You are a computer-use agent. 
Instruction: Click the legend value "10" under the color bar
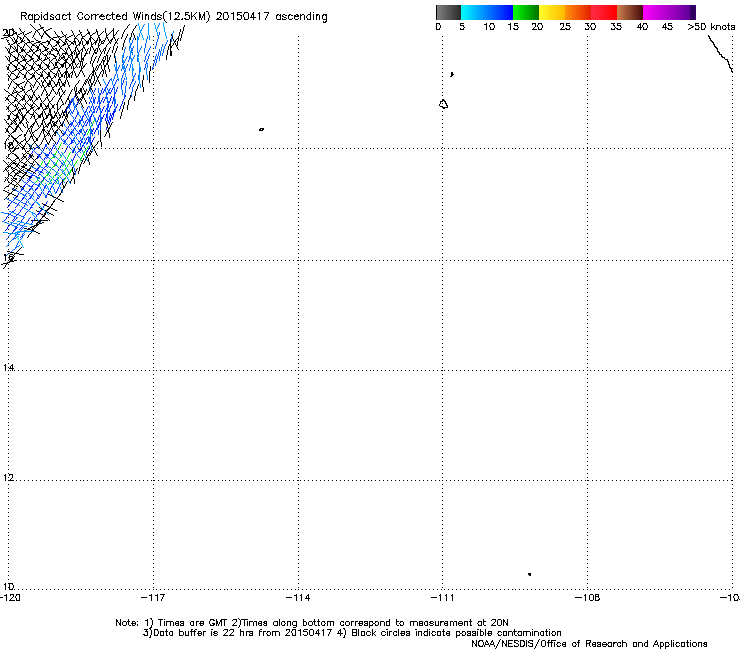click(x=489, y=27)
